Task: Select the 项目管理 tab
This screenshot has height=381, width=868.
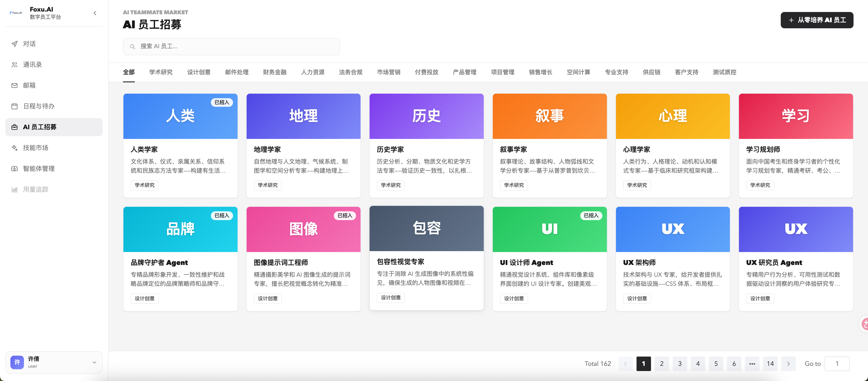Action: coord(502,72)
